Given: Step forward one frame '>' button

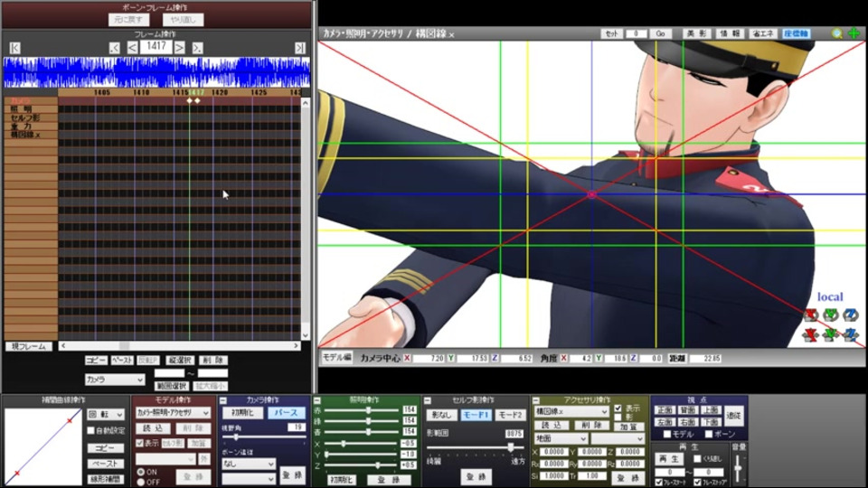Looking at the screenshot, I should click(x=179, y=48).
